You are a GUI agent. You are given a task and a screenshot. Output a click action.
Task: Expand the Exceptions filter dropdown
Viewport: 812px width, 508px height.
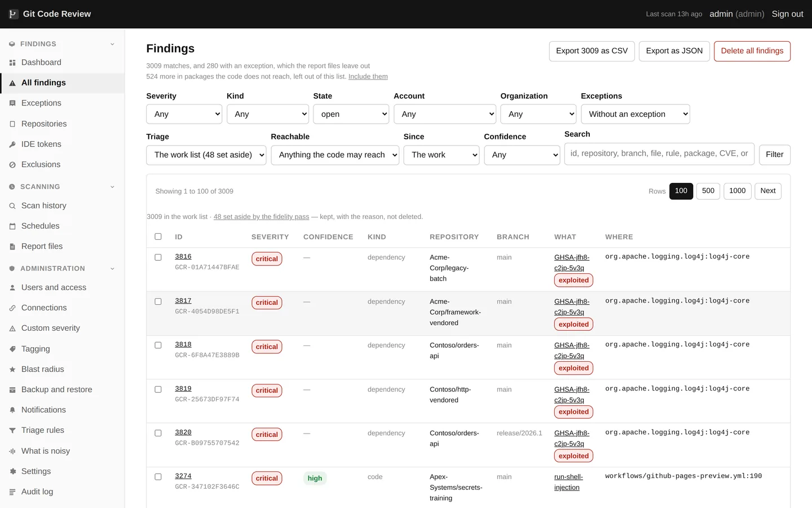pyautogui.click(x=636, y=114)
